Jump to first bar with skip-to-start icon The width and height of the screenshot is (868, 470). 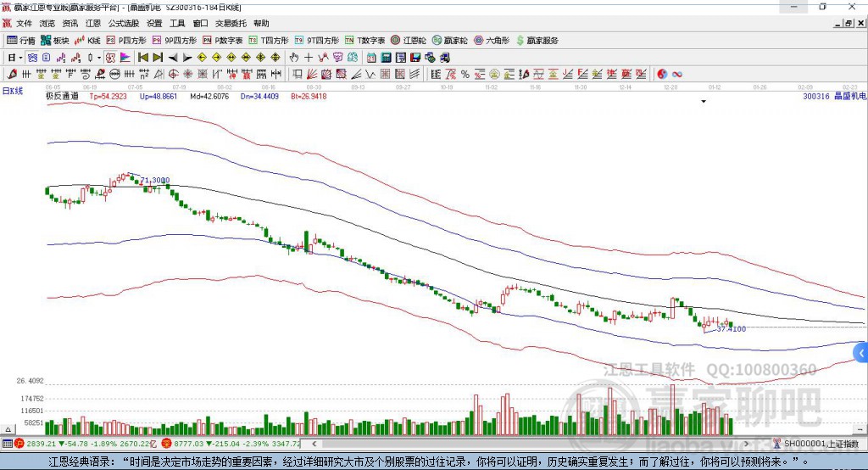click(x=143, y=58)
